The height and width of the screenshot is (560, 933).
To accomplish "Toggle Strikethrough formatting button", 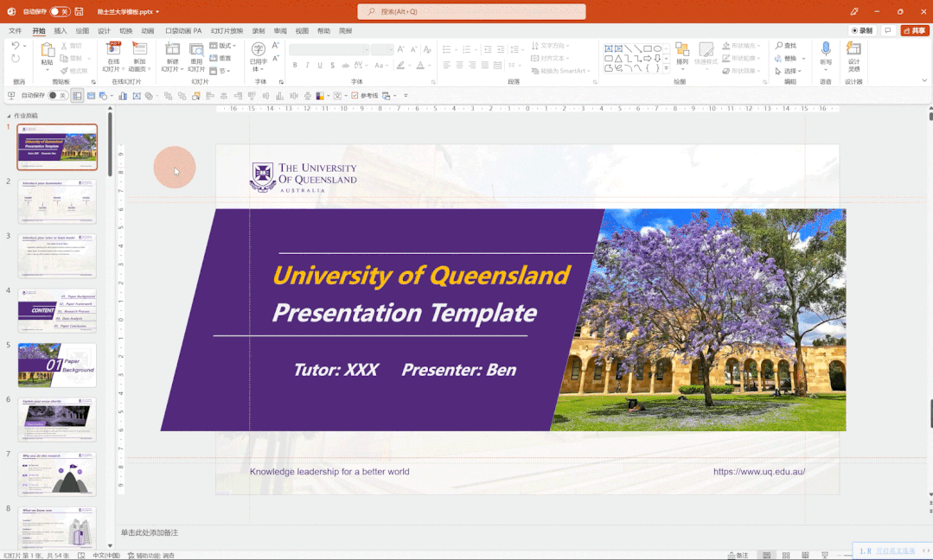I will click(345, 66).
